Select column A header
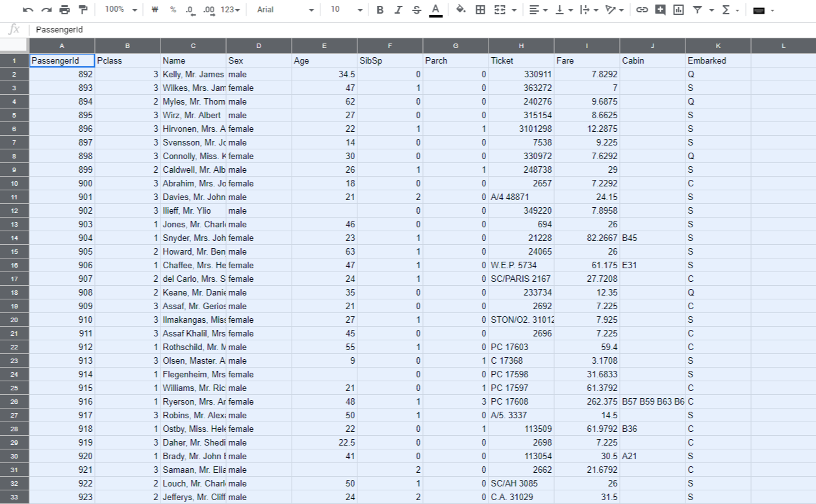Viewport: 816px width, 504px height. (62, 46)
